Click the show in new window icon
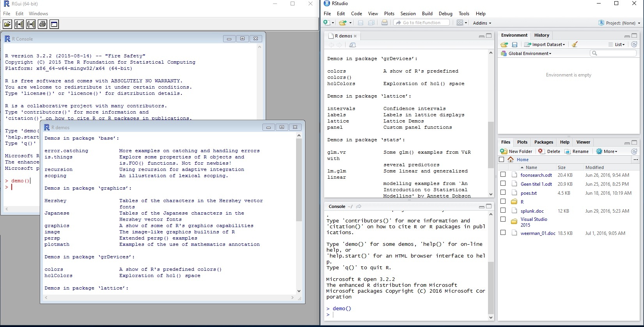Image resolution: width=644 pixels, height=327 pixels. coord(352,45)
